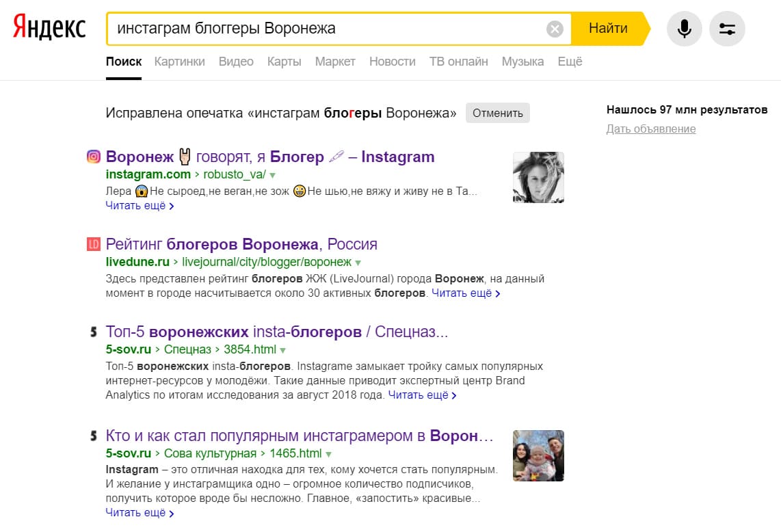This screenshot has height=532, width=781.
Task: Click the livejournal/city/blogger/воронеж URL path
Action: (267, 262)
